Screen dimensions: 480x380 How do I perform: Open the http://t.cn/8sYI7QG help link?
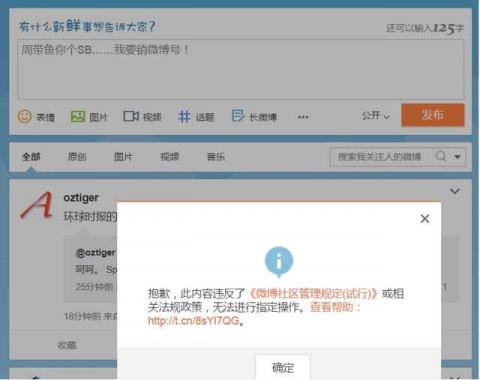(194, 321)
